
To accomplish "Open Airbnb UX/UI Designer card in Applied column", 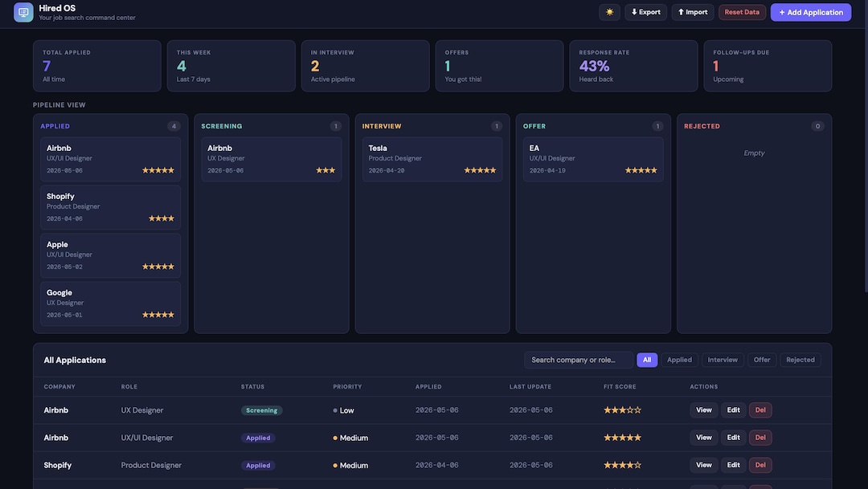I will pyautogui.click(x=110, y=159).
